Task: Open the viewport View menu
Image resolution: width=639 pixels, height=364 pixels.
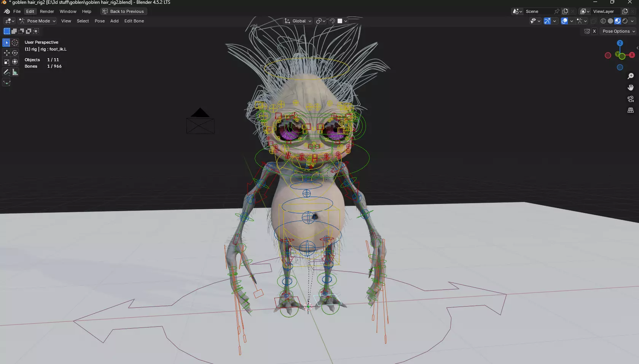Action: pos(66,21)
